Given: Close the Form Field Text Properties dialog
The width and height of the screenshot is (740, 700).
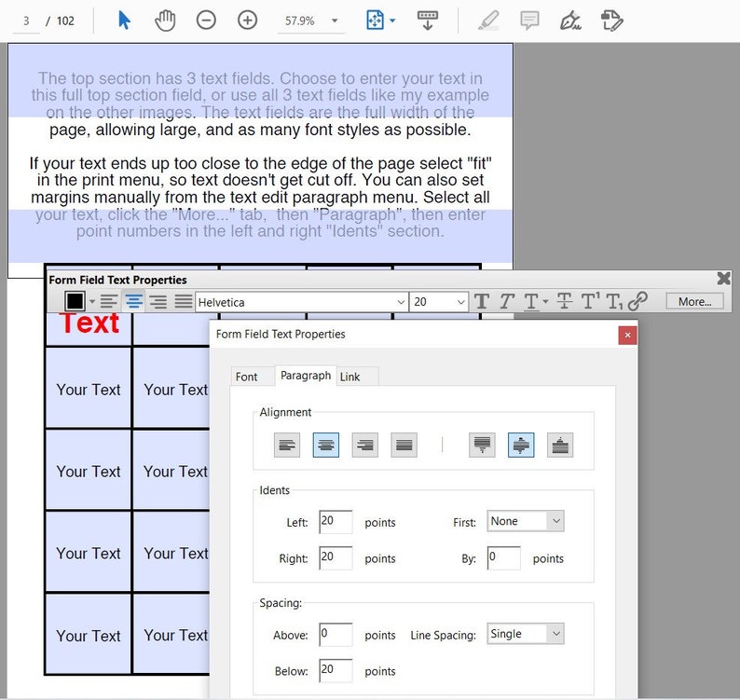Looking at the screenshot, I should [627, 336].
